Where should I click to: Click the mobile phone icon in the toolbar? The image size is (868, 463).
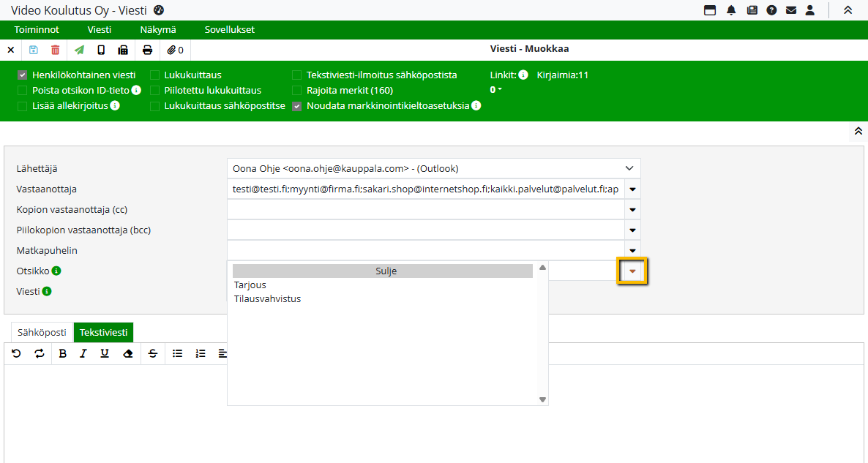pyautogui.click(x=101, y=50)
